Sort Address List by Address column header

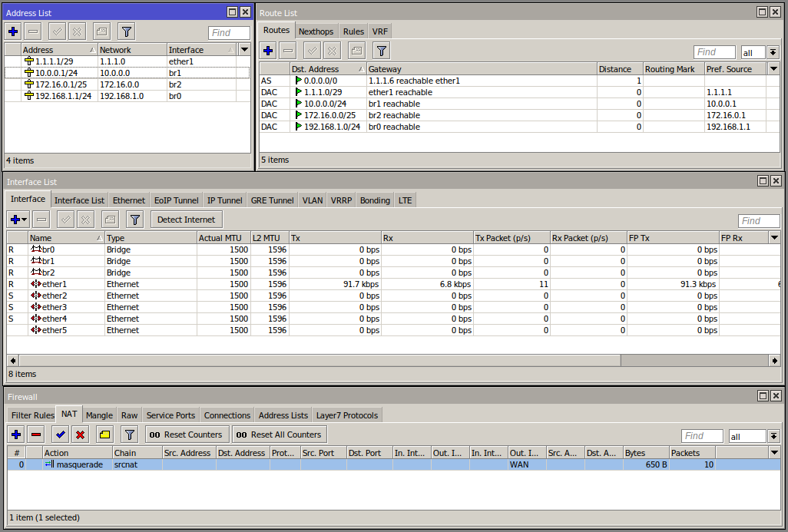pyautogui.click(x=59, y=50)
